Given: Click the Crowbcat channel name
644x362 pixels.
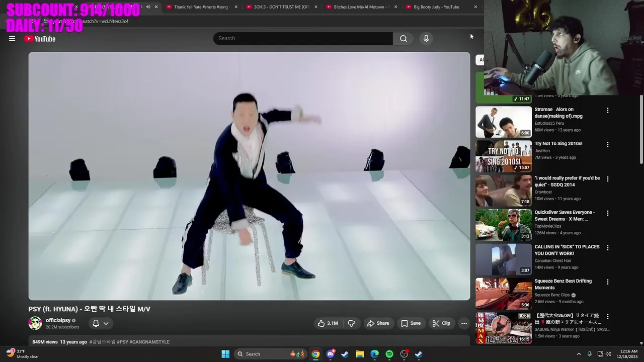Looking at the screenshot, I should pyautogui.click(x=543, y=192).
